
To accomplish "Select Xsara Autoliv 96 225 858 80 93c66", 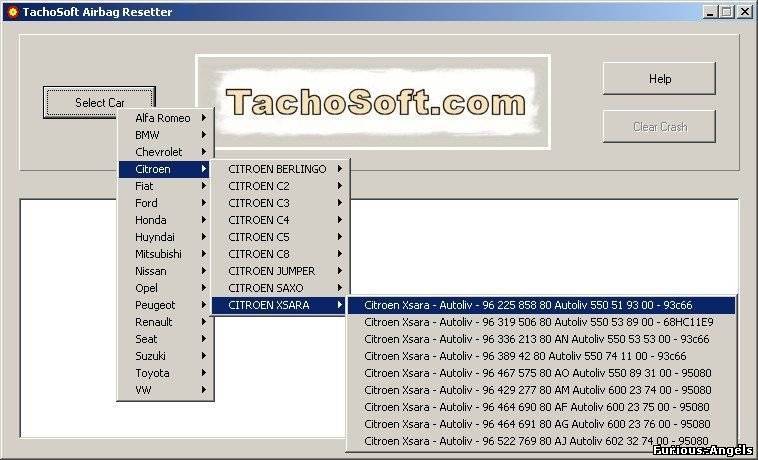I will pyautogui.click(x=542, y=305).
